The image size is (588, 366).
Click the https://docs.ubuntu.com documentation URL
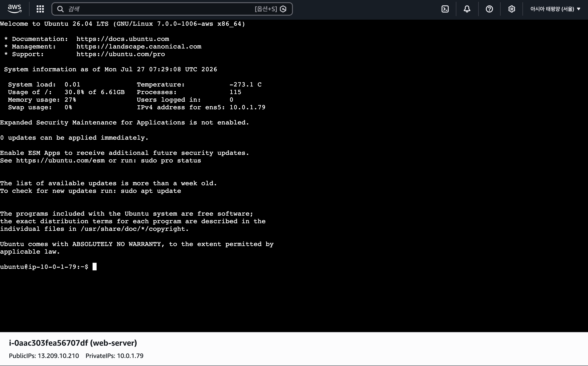tap(123, 39)
